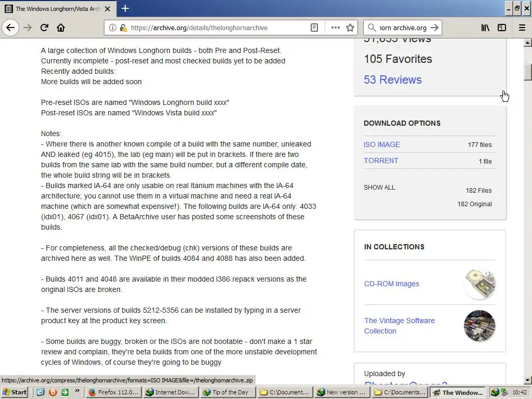The height and width of the screenshot is (399, 532).
Task: Open C:\Documents... folder taskbar button
Action: point(400,392)
